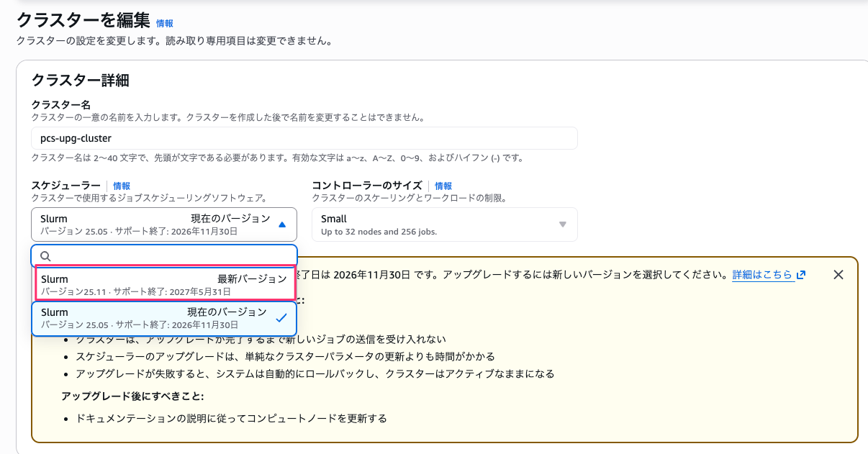Screen dimensions: 868x454
Task: Click the Up to 32 nodes and 256 jobs text
Action: tap(379, 232)
